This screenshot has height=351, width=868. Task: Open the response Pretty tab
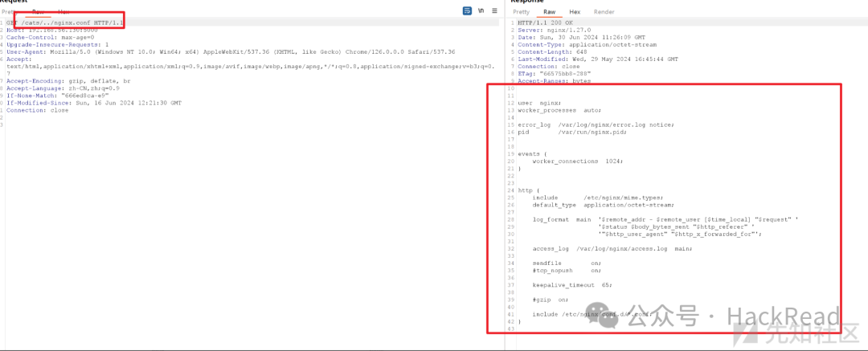[521, 11]
